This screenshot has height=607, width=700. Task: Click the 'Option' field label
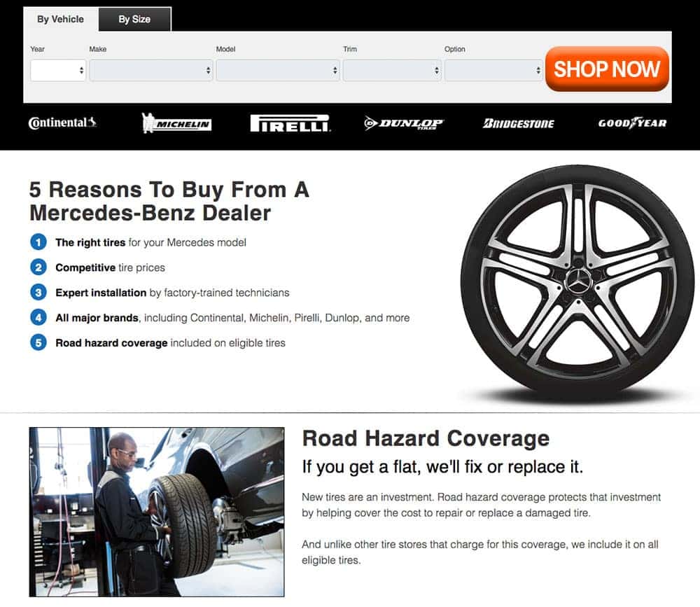pos(455,49)
